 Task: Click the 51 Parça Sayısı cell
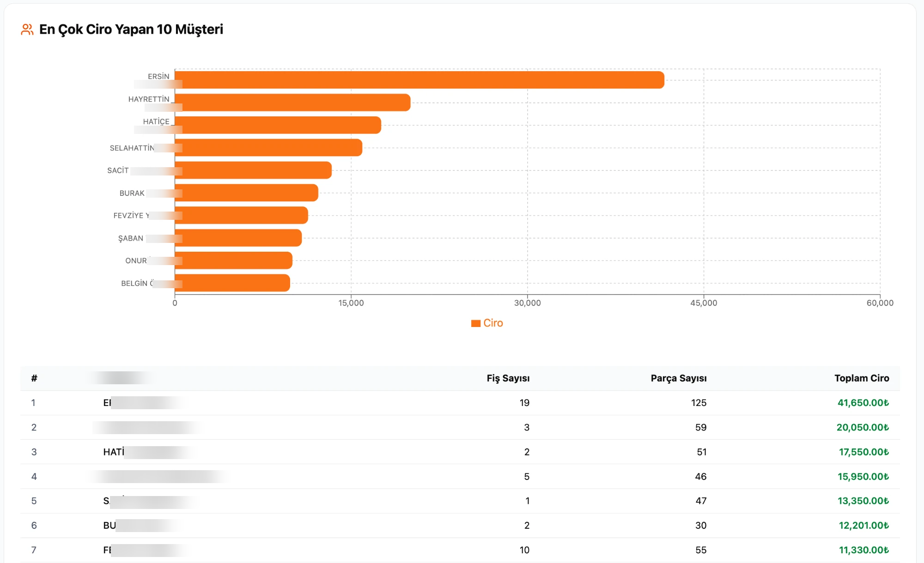(701, 452)
